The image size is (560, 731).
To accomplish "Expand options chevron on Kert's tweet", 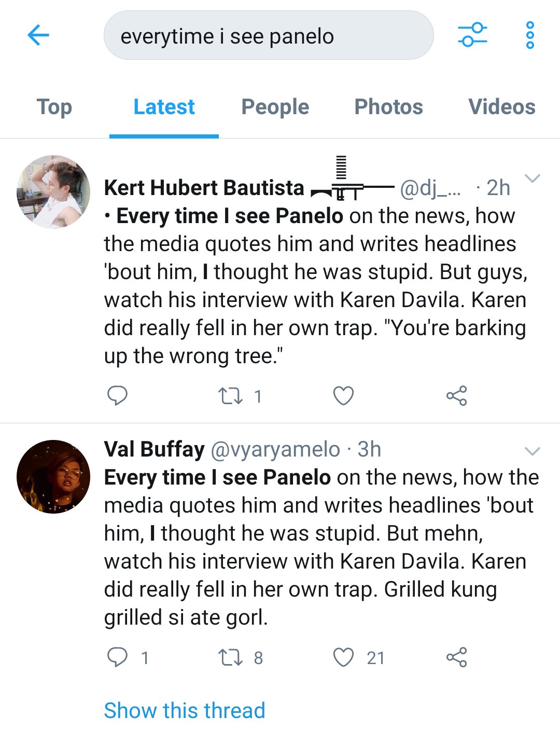I will tap(533, 178).
